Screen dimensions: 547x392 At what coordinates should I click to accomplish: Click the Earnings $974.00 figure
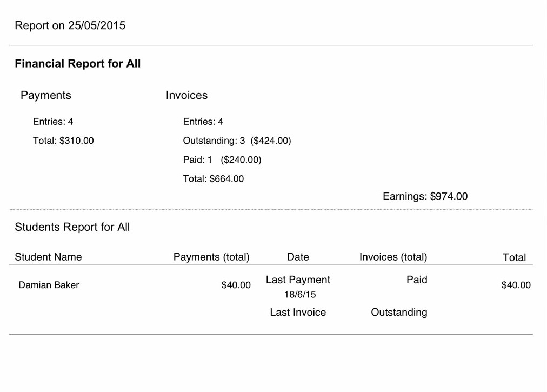425,196
